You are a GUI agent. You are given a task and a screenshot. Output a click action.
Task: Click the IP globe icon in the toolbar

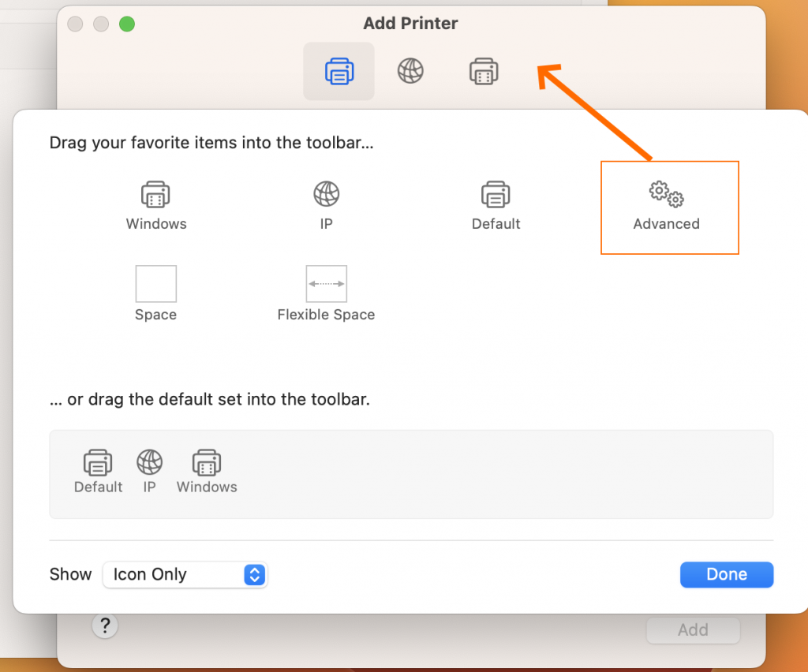[x=411, y=71]
